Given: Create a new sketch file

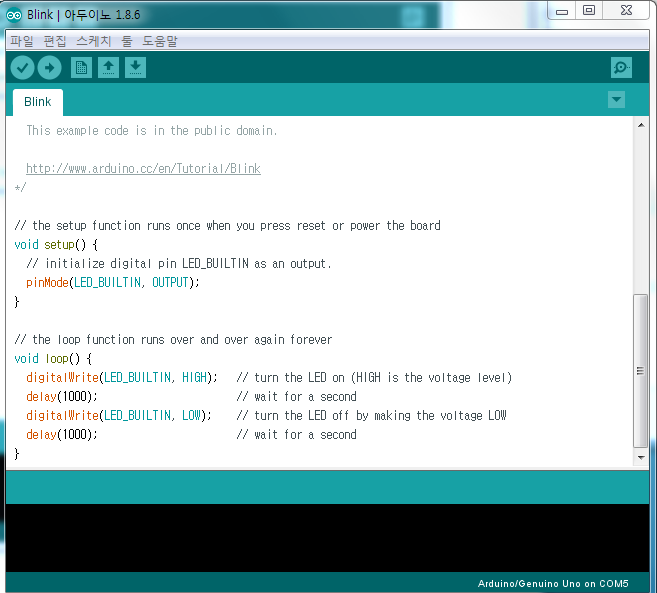Looking at the screenshot, I should (x=81, y=67).
